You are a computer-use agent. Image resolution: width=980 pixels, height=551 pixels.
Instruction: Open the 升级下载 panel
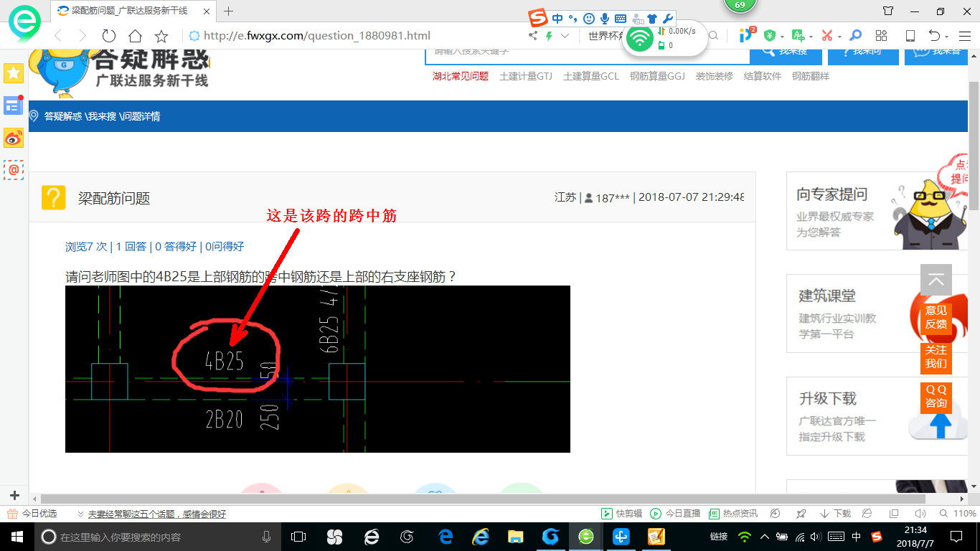pos(877,416)
